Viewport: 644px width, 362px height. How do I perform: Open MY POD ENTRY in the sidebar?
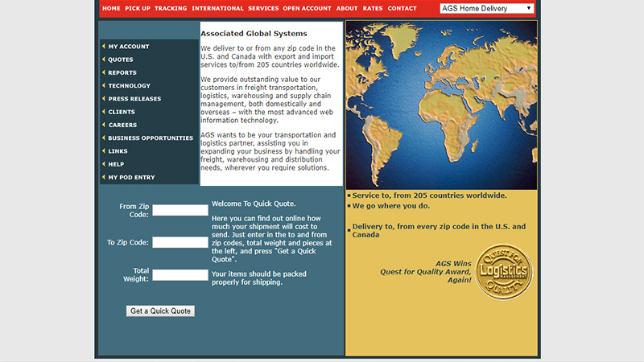point(131,178)
